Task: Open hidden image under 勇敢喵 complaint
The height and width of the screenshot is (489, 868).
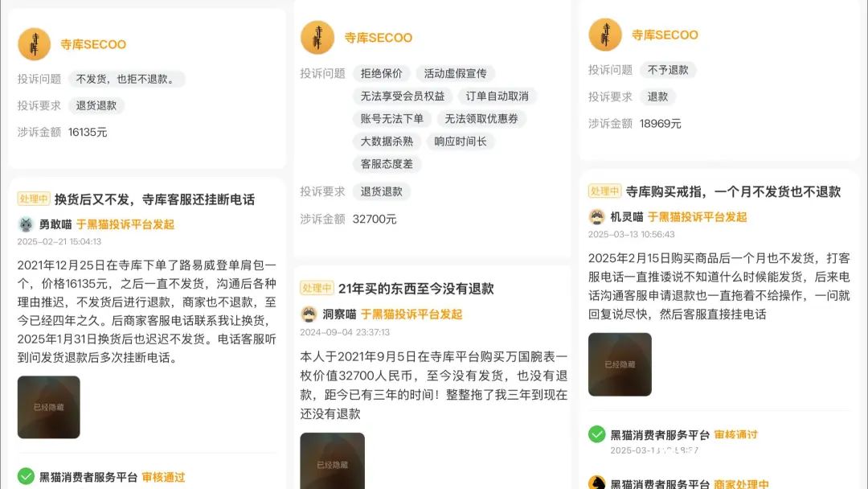Action: [49, 407]
